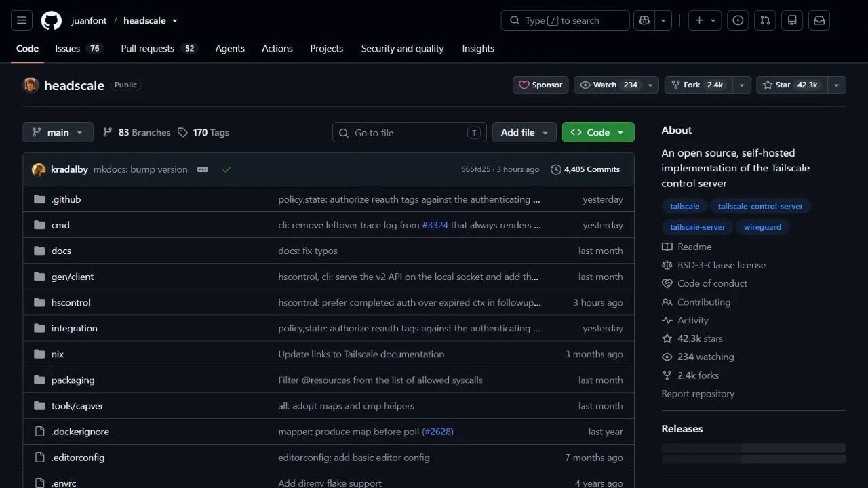Open the repositories icon in header
The image size is (868, 488).
(792, 20)
